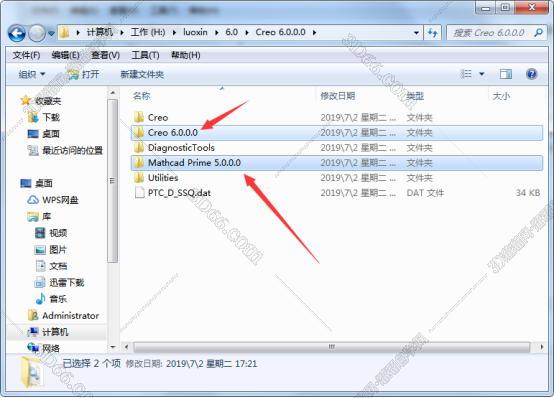
Task: Select 文档 library in the sidebar
Action: pyautogui.click(x=58, y=266)
